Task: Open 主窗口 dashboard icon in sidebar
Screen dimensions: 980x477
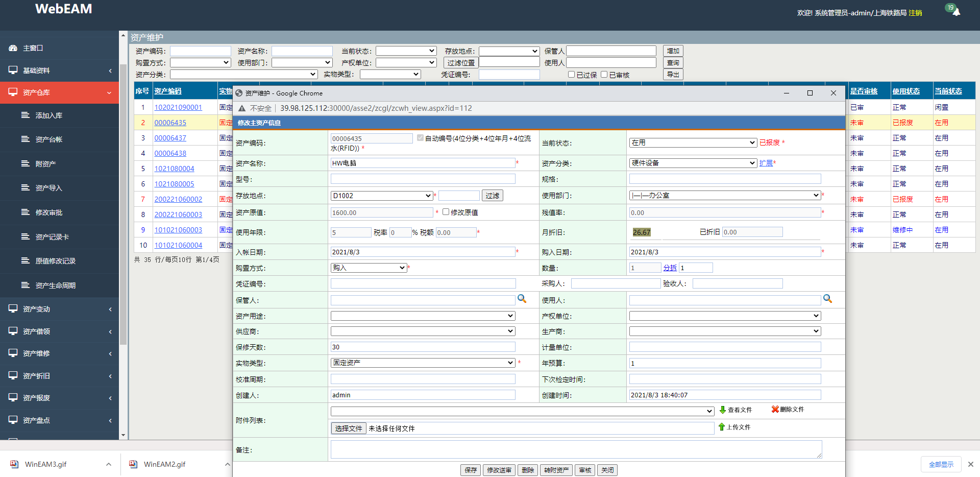Action: 13,48
